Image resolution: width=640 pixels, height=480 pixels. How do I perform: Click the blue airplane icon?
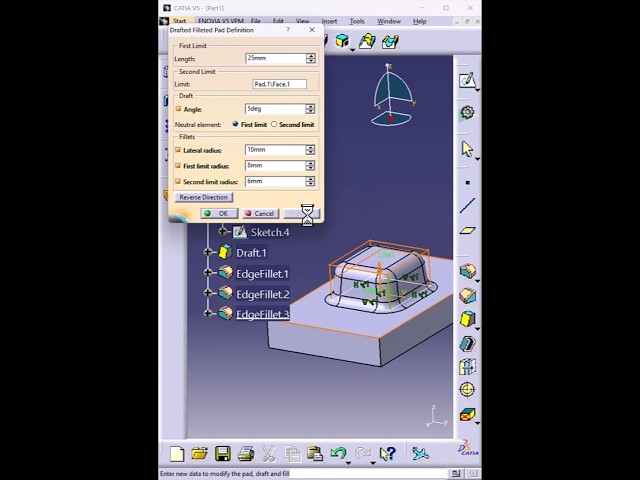[420, 453]
